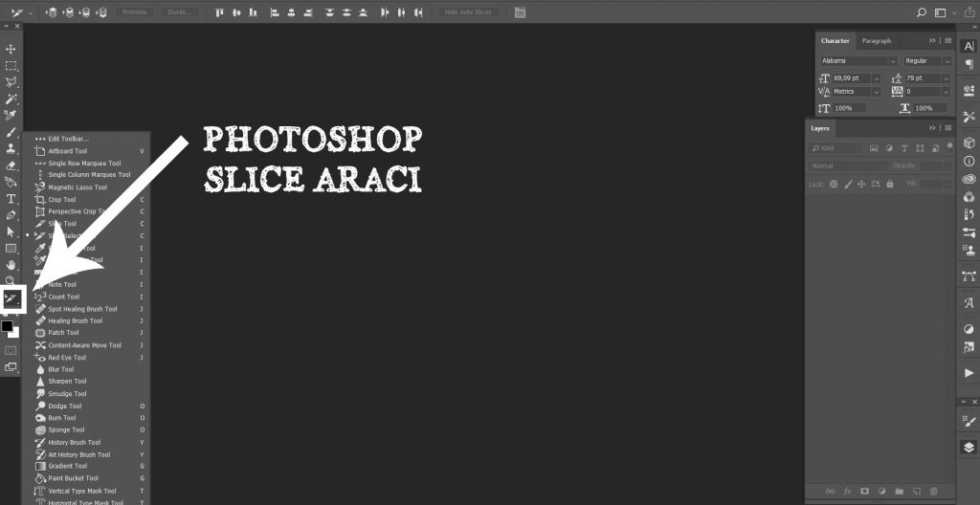
Task: Select the Rectangle shape tool
Action: 11,248
